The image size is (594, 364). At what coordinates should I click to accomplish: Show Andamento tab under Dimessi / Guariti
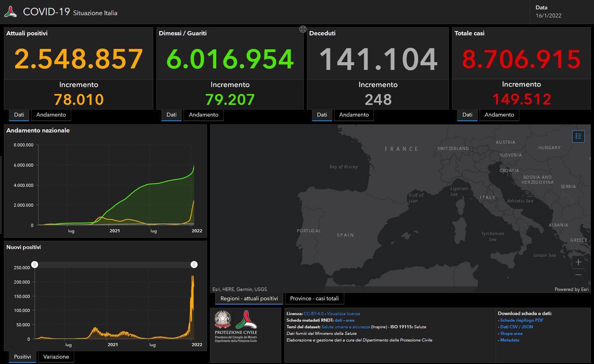203,115
